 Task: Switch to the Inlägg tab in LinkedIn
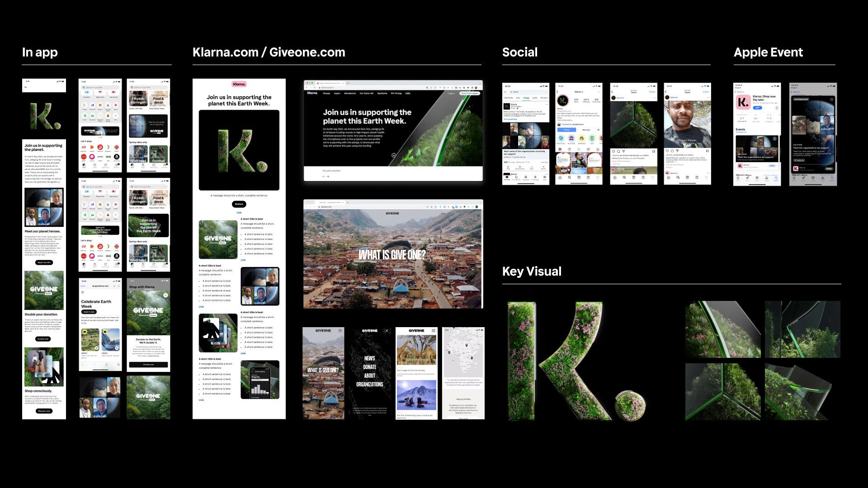[x=526, y=98]
